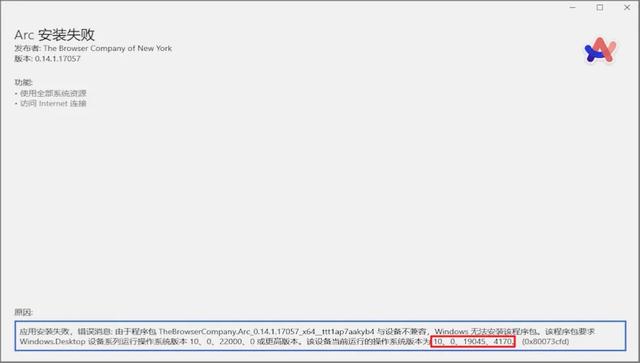Close the Arc installation failed dialog
640x363 pixels.
(x=627, y=7)
